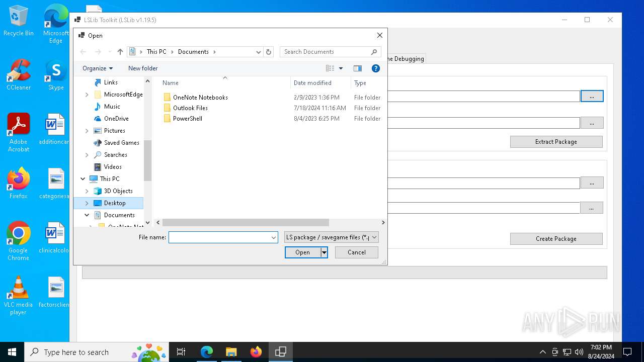Screen dimensions: 644x362
Task: Click This PC in the address breadcrumb
Action: 156,52
